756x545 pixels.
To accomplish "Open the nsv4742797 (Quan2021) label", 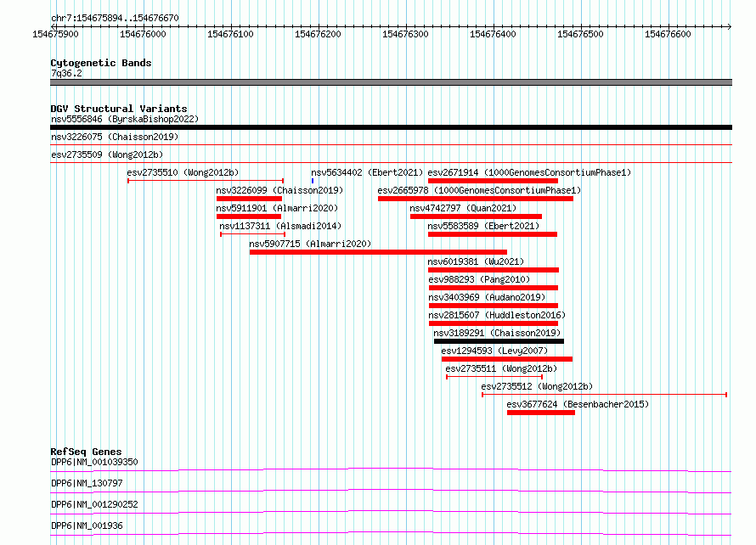I will [x=463, y=208].
